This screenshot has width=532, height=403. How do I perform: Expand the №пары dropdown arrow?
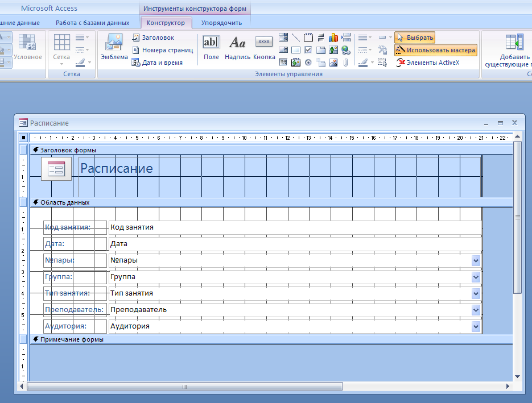click(x=476, y=260)
